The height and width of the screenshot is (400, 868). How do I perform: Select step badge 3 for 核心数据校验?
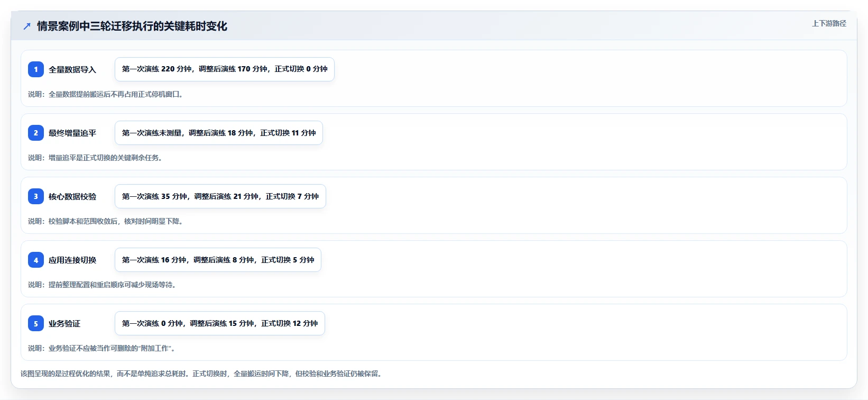(x=36, y=196)
